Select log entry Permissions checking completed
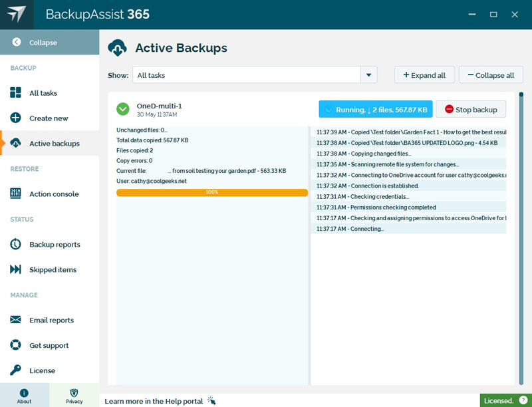The height and width of the screenshot is (407, 532). (409, 207)
